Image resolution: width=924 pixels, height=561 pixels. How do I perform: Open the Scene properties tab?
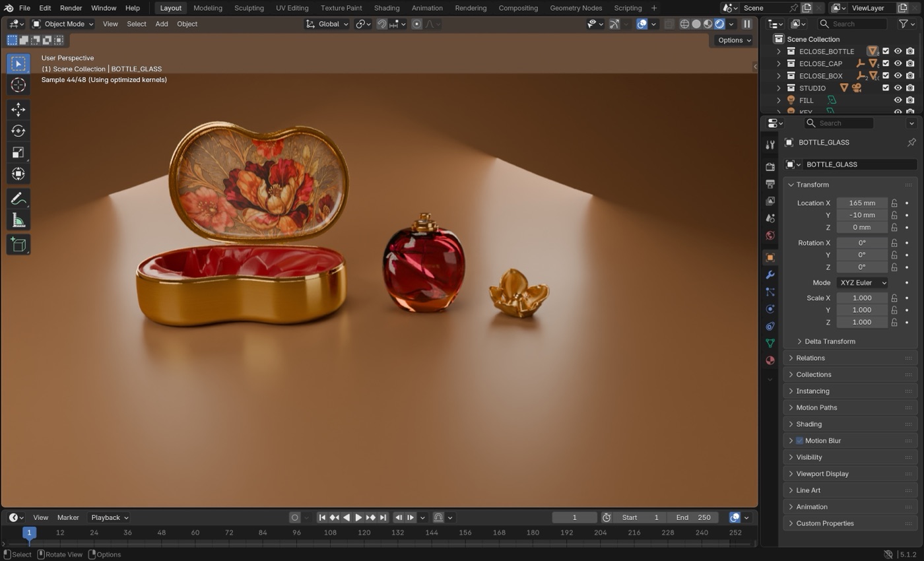770,218
